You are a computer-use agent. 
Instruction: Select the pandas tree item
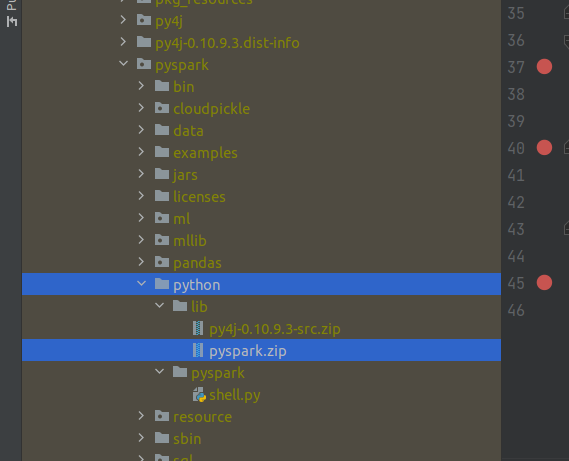click(x=197, y=263)
